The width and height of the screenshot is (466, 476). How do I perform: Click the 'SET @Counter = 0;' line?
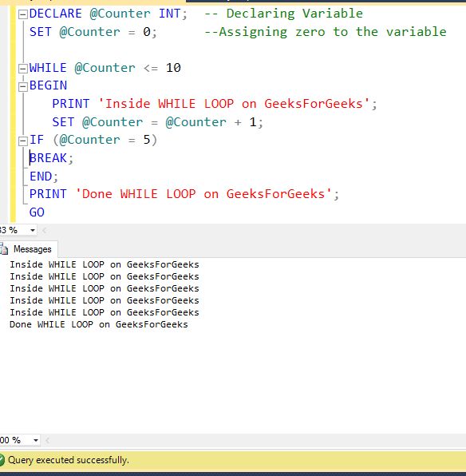[x=93, y=32]
